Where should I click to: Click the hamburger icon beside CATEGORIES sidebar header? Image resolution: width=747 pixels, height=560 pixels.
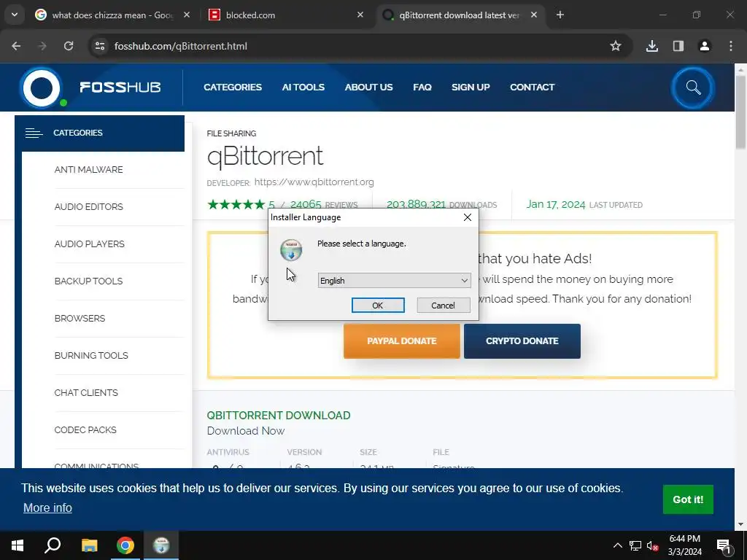[x=34, y=133]
